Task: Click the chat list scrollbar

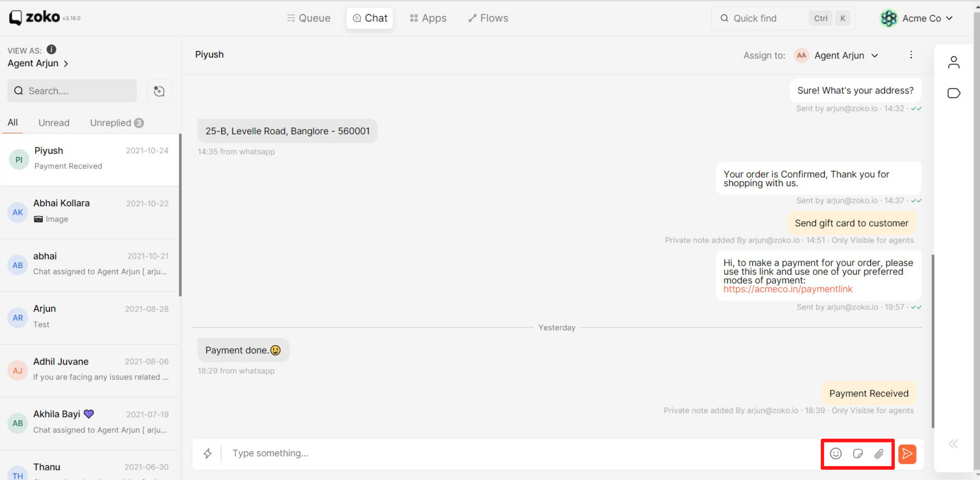Action: (180, 215)
